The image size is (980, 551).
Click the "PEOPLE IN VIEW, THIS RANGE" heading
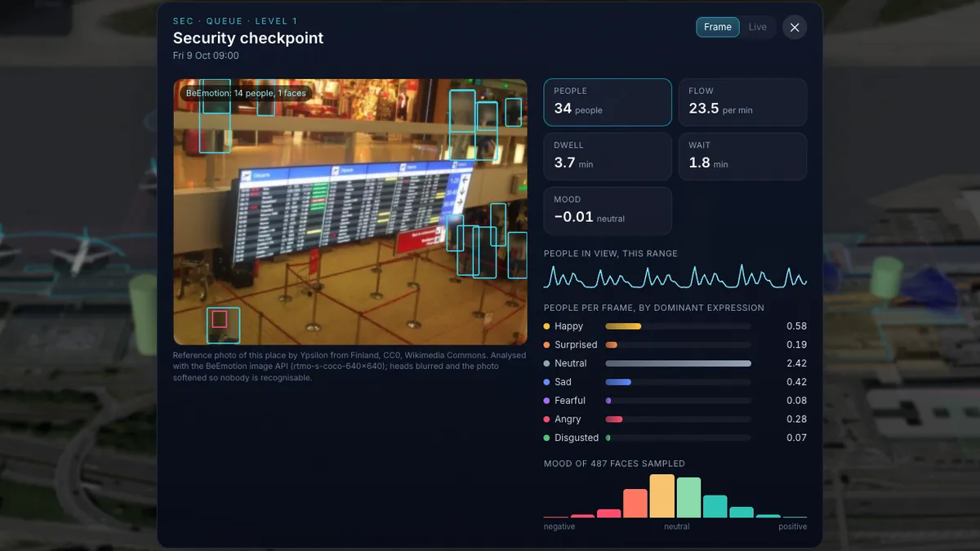pyautogui.click(x=611, y=254)
